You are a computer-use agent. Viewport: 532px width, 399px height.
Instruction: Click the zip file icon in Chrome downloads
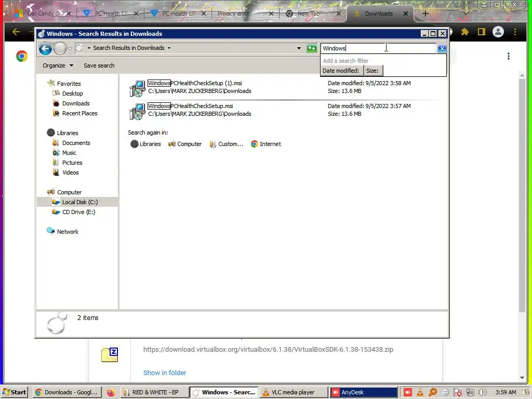pos(110,355)
